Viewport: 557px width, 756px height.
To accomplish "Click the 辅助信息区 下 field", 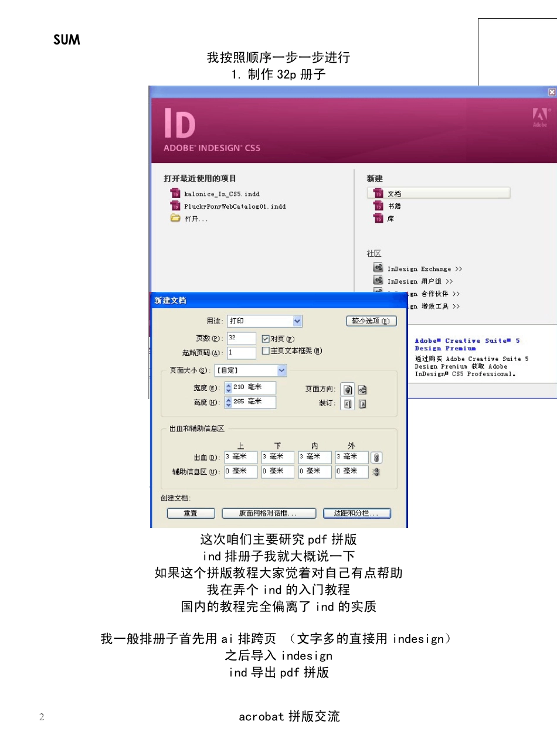I will pos(278,472).
